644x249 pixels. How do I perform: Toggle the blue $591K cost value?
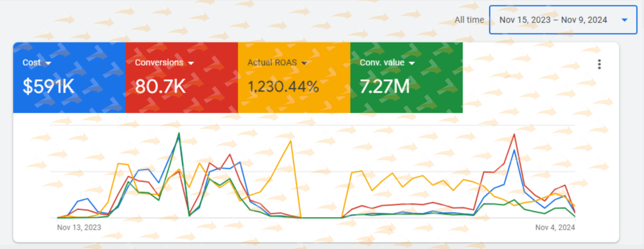(x=48, y=86)
